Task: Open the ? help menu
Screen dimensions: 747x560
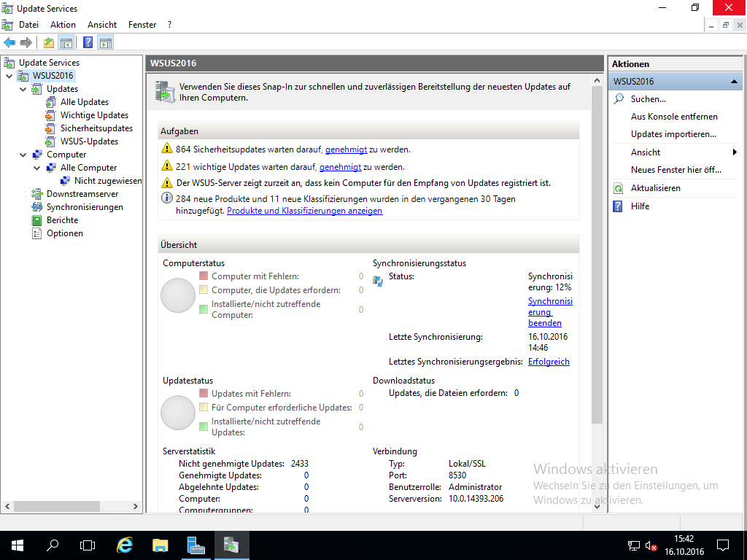Action: click(x=169, y=25)
